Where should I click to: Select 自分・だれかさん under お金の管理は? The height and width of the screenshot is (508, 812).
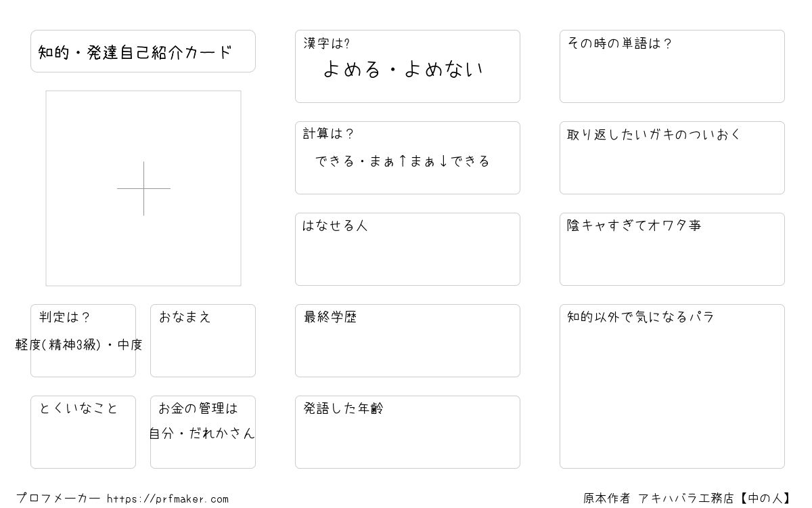coord(202,433)
